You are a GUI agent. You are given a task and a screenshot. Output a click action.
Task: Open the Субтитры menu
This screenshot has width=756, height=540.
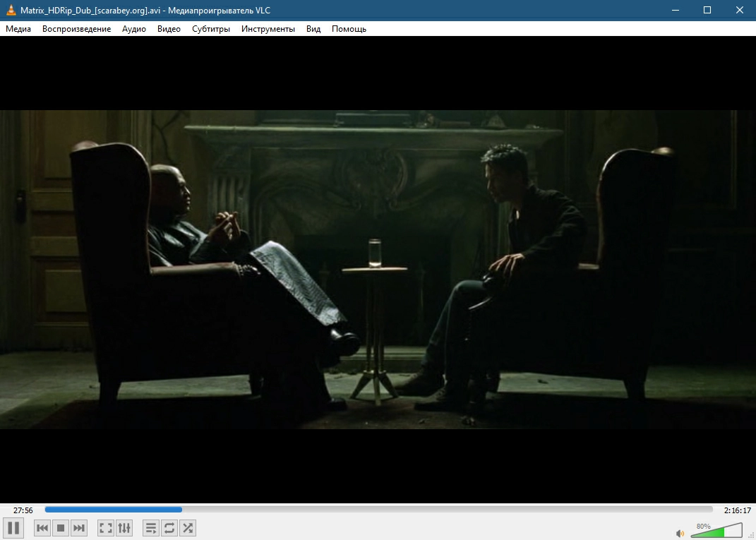[210, 29]
